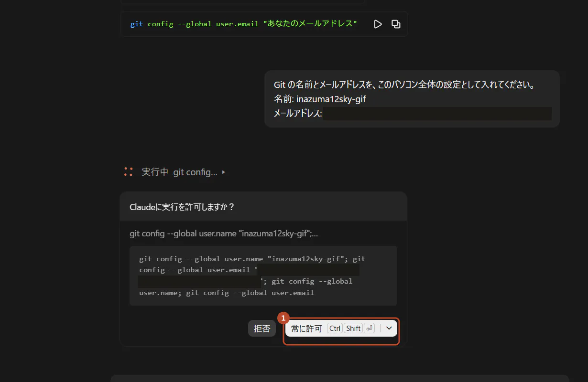
Task: Click the heading Claudeに実行を許可しますか?
Action: coord(182,207)
